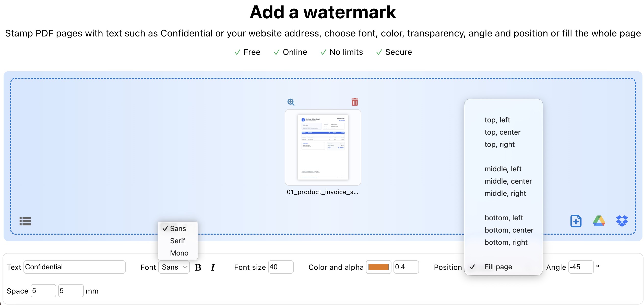Delete the uploaded PDF with trash icon
644x305 pixels.
[355, 102]
